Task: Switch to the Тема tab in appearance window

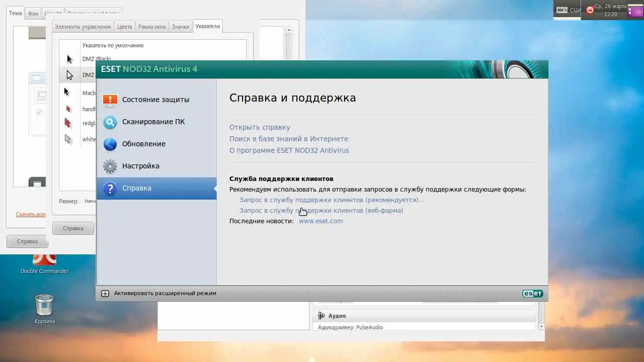Action: click(x=16, y=13)
